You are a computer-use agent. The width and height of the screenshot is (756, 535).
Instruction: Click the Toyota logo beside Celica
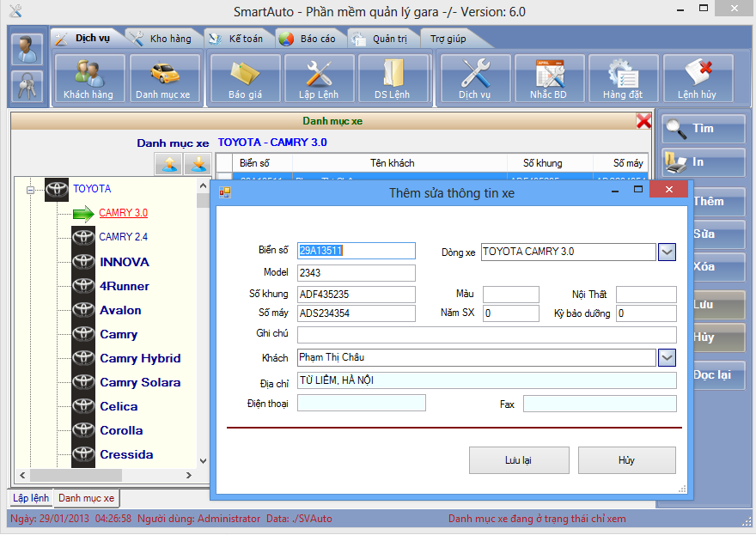tap(83, 406)
